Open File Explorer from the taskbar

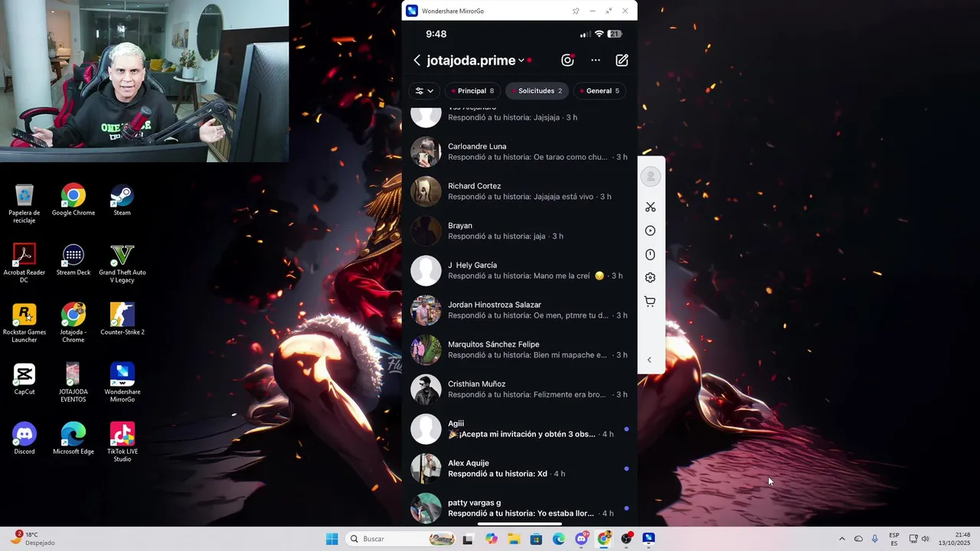[514, 539]
